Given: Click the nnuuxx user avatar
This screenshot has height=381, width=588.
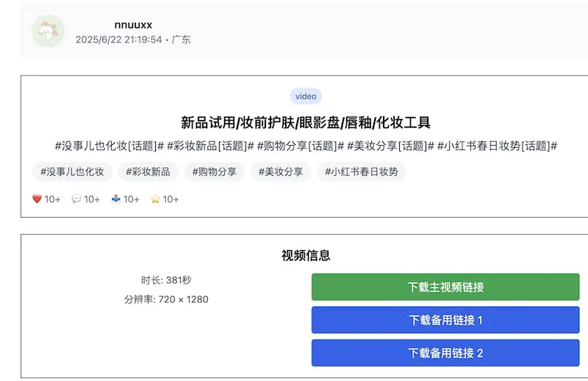Looking at the screenshot, I should click(48, 31).
